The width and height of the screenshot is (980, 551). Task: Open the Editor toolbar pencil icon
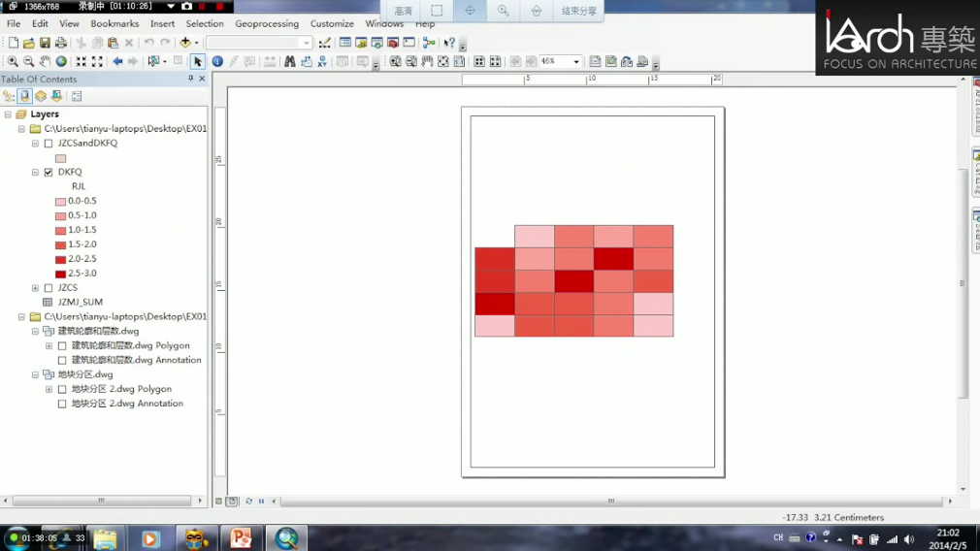click(324, 43)
